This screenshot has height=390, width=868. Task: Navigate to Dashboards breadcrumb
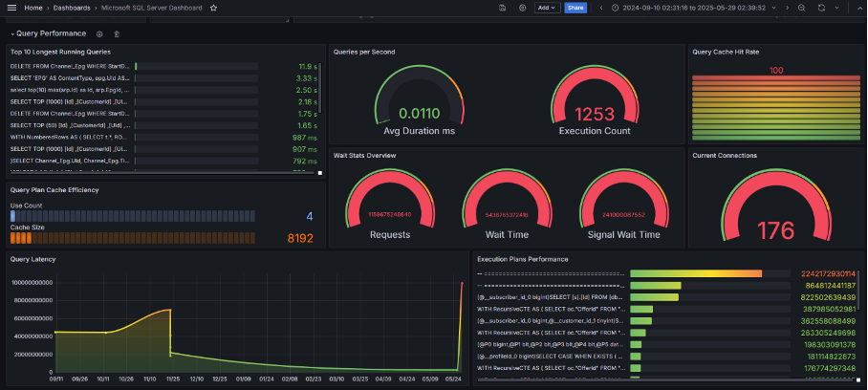point(73,8)
